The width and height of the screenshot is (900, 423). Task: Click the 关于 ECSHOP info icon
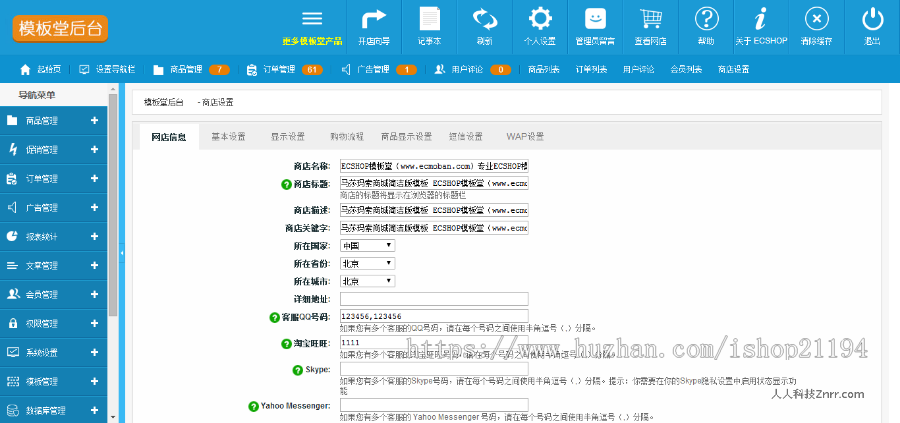click(x=761, y=18)
